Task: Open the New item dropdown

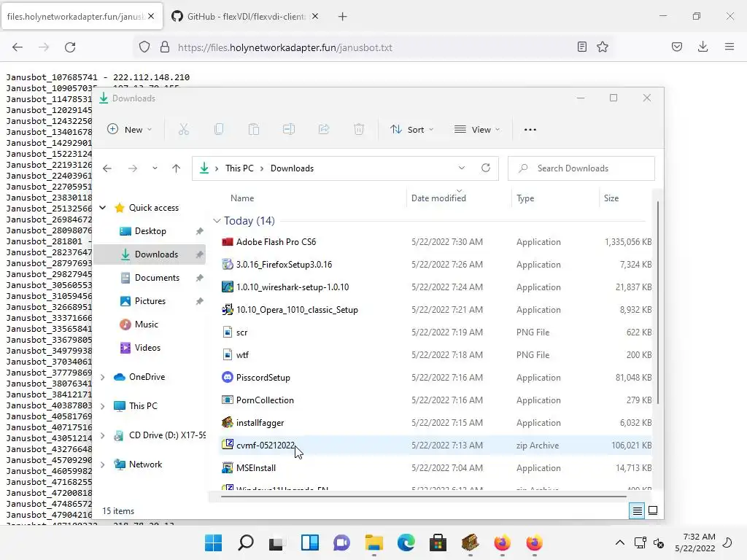Action: (130, 130)
